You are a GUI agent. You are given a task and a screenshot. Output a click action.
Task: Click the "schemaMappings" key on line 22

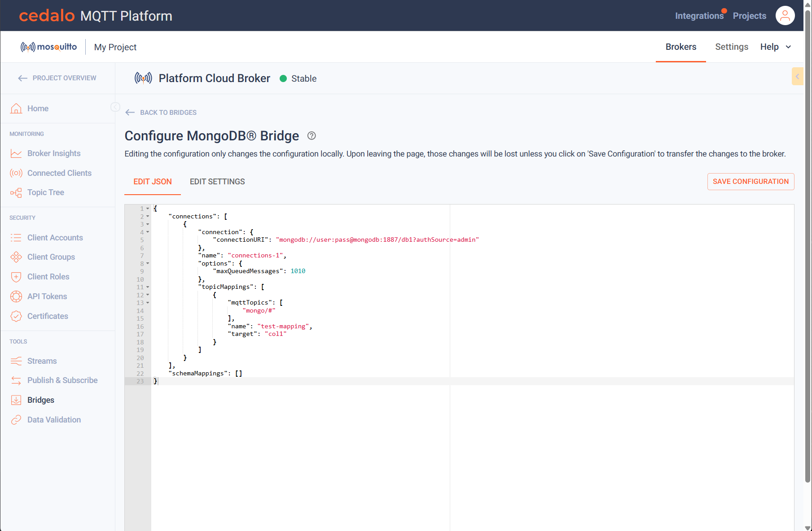[198, 374]
